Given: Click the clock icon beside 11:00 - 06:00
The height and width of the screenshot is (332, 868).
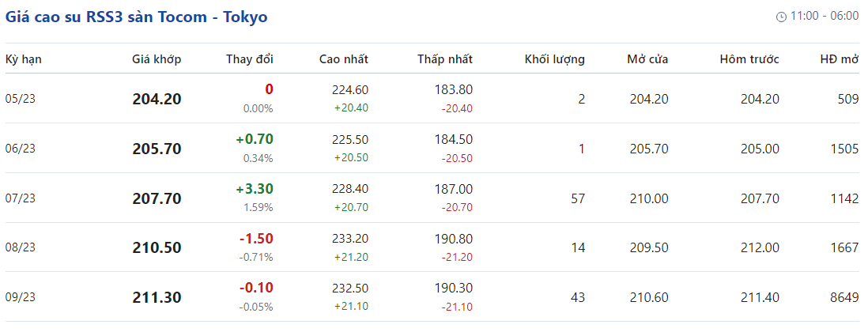Looking at the screenshot, I should [x=781, y=17].
